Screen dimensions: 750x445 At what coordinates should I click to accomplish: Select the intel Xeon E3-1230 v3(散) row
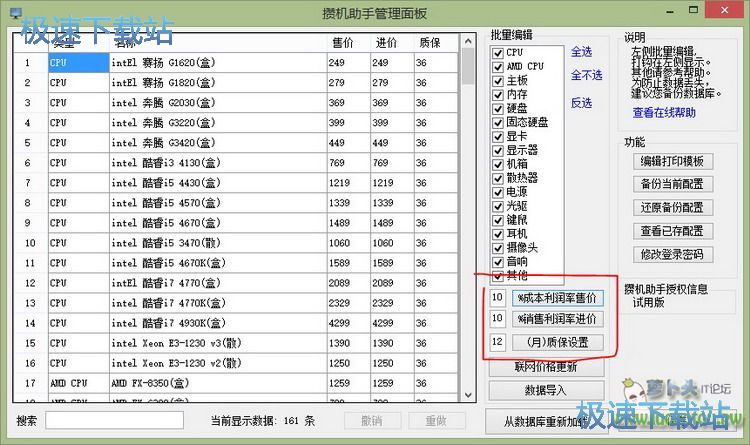236,344
